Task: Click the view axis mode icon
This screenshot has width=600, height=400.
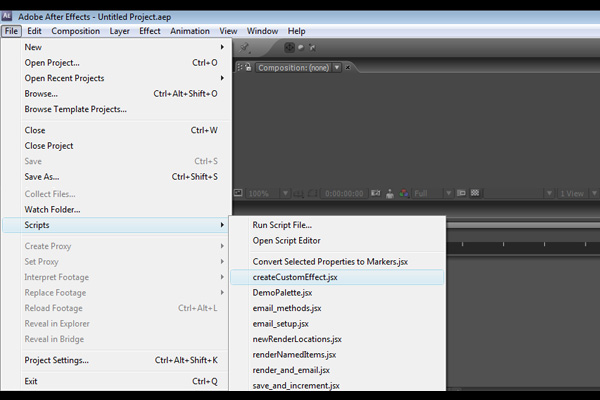Action: point(312,47)
